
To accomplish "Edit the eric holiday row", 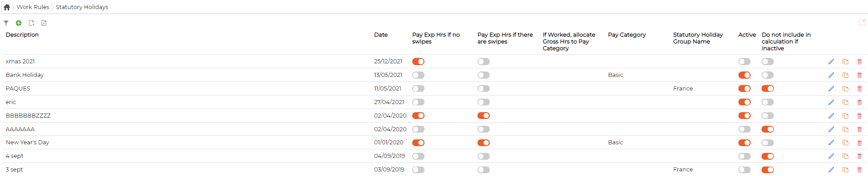I will pyautogui.click(x=831, y=102).
